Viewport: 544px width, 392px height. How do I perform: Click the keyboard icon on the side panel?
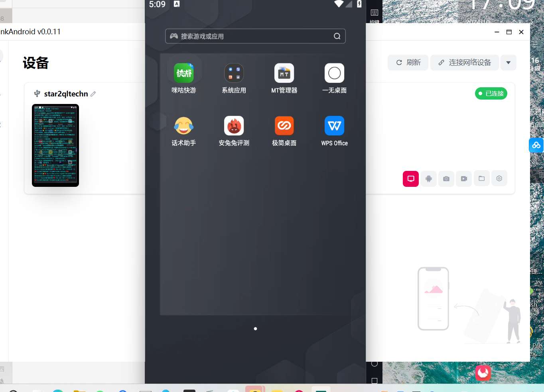(x=374, y=12)
